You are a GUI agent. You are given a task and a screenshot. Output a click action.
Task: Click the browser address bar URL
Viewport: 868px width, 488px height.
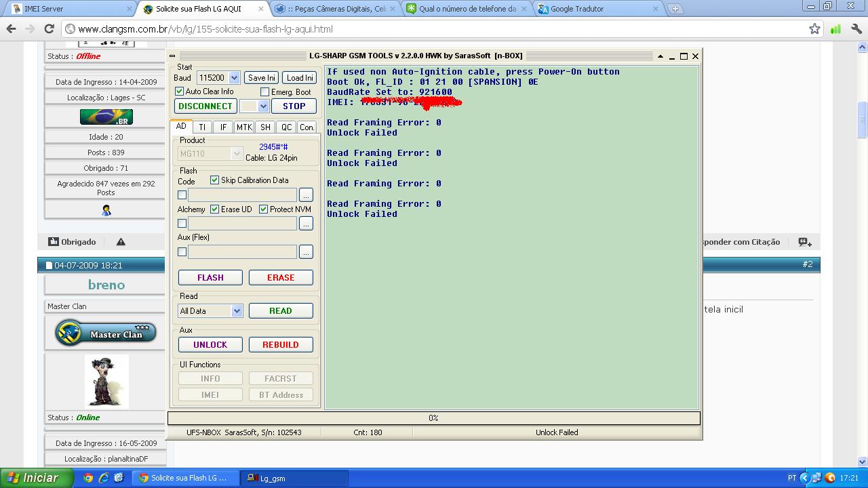point(205,29)
